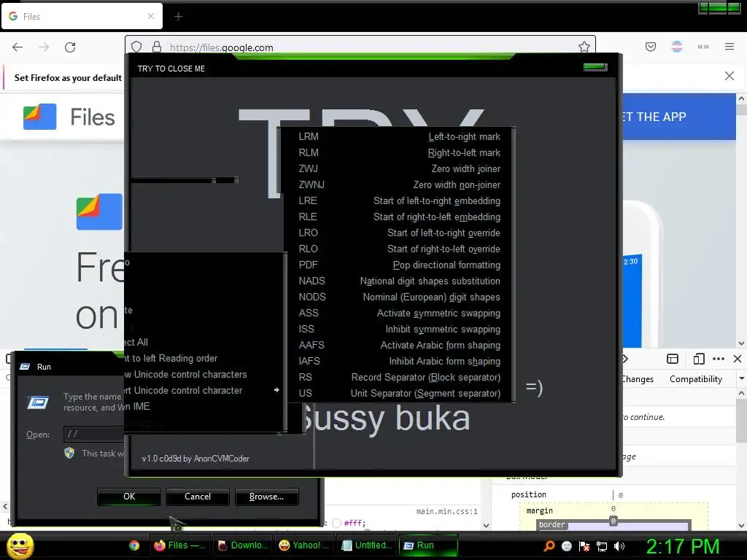Click the search magnifier tray icon
Viewport: 747px width, 560px height.
[x=549, y=545]
